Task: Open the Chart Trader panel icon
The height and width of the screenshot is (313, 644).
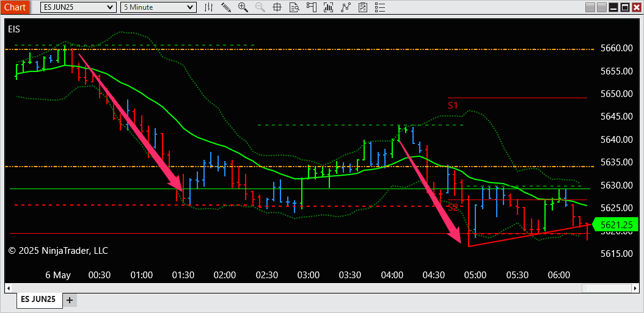Action: [311, 7]
